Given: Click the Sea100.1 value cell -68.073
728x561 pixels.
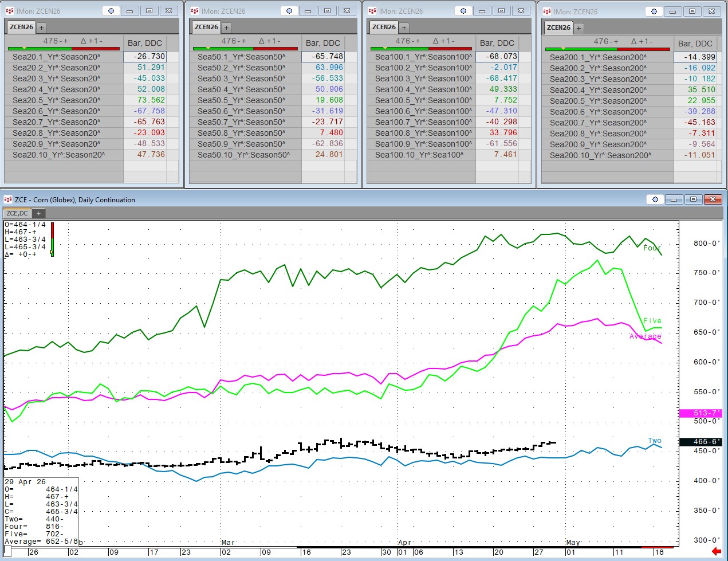Looking at the screenshot, I should pos(497,57).
